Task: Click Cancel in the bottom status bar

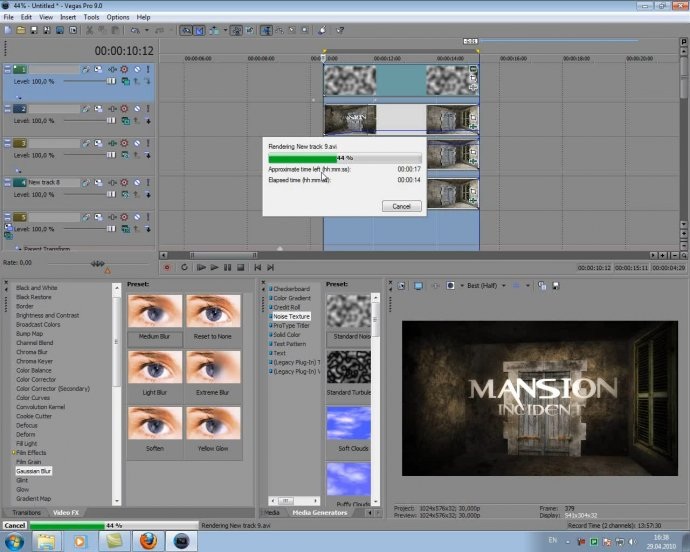Action: pos(15,525)
